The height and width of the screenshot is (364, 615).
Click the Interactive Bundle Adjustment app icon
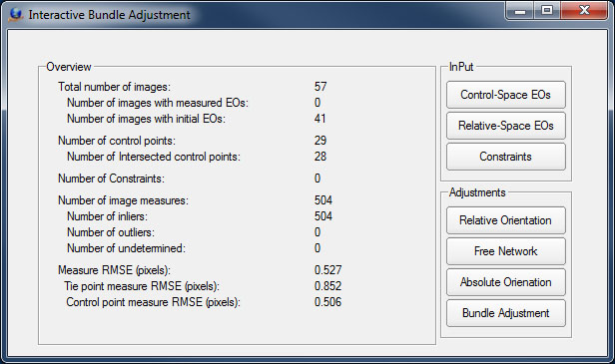point(15,15)
